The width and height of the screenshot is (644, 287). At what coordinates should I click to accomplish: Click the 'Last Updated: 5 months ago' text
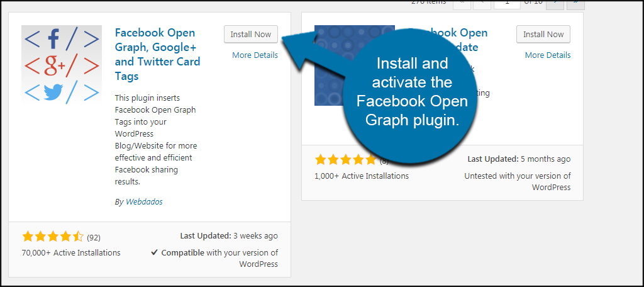(519, 159)
